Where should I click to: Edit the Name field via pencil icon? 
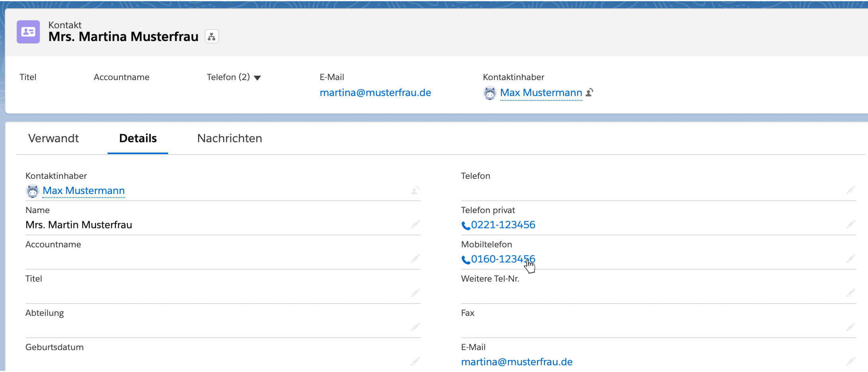pyautogui.click(x=415, y=225)
